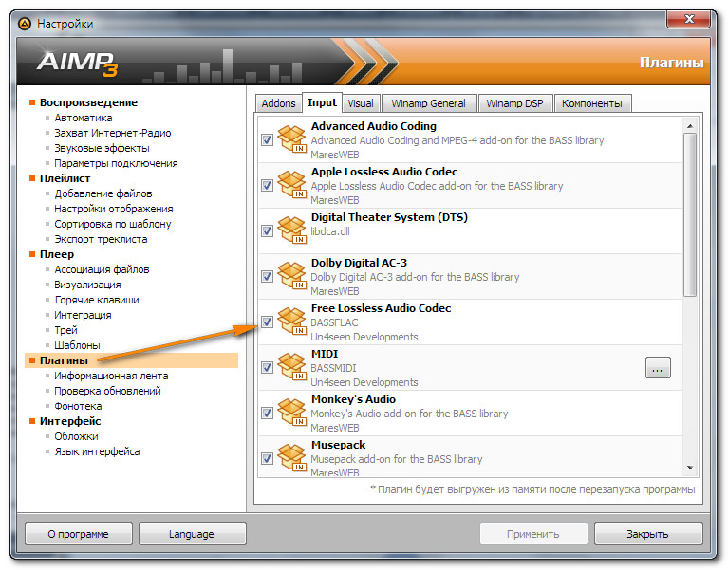Viewport: 728px width, 570px height.
Task: Click the MIDI plugin icon
Action: tap(292, 367)
